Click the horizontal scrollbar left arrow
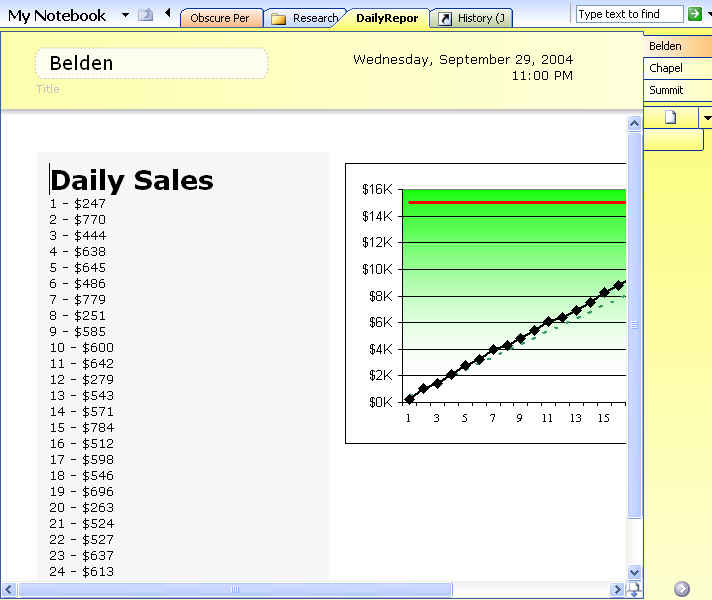Screen dimensions: 712x600 click(x=9, y=590)
